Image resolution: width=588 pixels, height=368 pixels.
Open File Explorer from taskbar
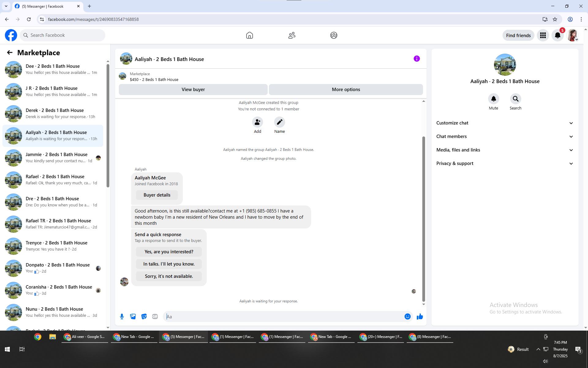pyautogui.click(x=53, y=337)
